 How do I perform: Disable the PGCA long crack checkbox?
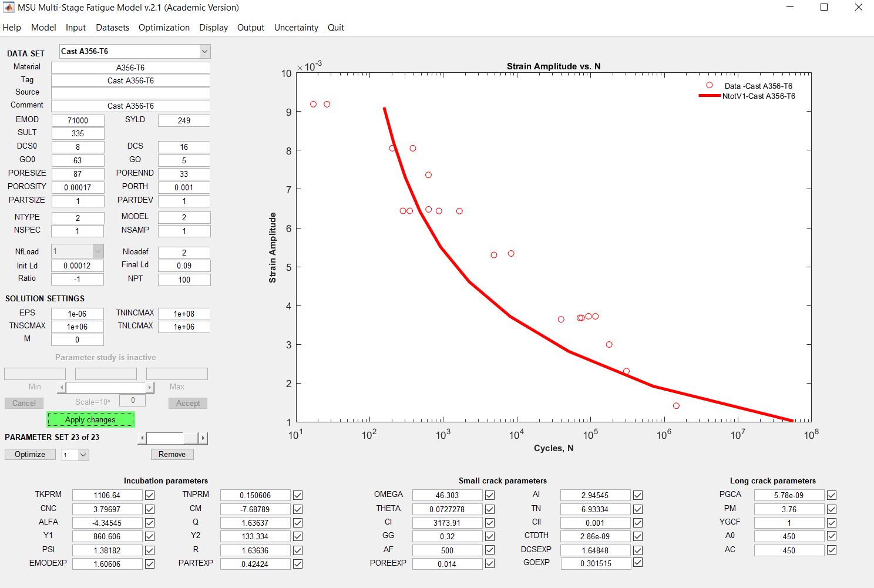[832, 495]
